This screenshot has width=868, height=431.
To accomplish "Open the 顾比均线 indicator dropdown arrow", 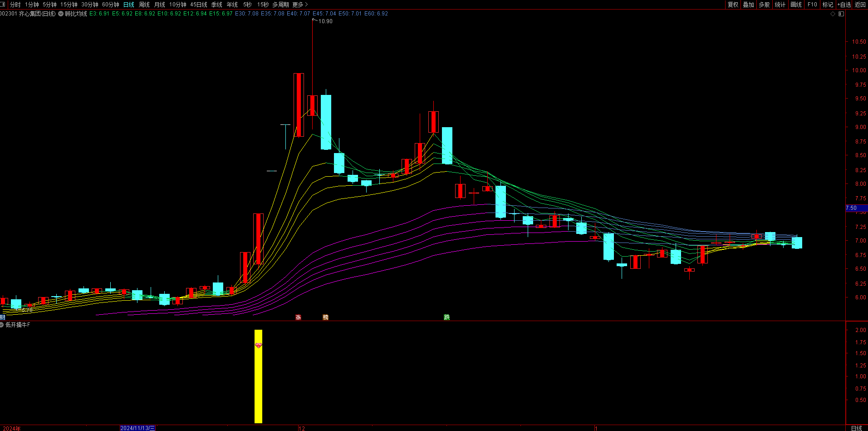I will (61, 14).
